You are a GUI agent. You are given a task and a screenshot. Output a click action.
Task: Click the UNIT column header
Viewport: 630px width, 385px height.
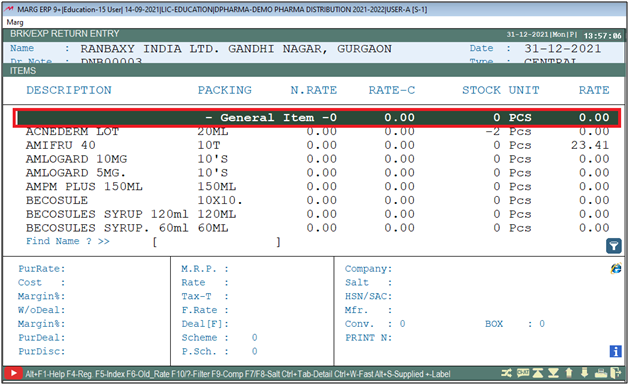524,90
